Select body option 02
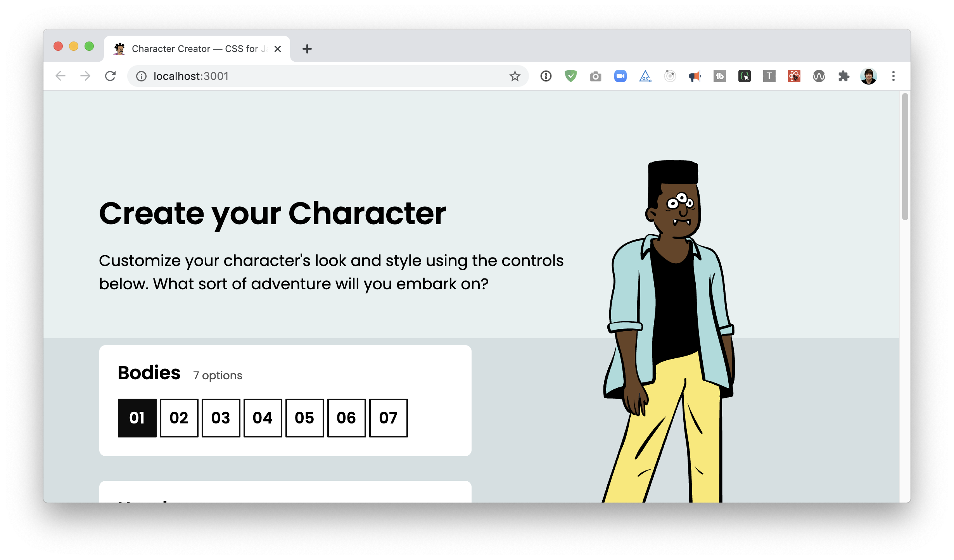The height and width of the screenshot is (560, 954). point(179,418)
